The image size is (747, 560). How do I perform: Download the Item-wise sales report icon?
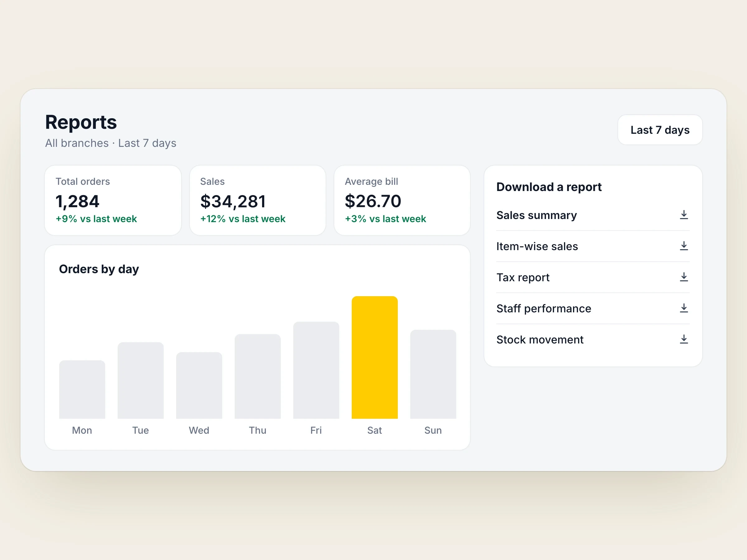click(x=684, y=246)
